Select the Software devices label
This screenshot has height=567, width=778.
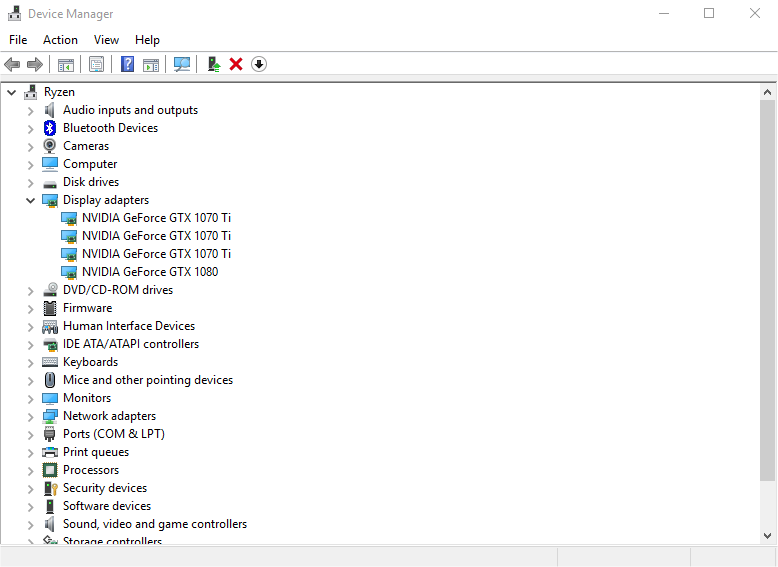[x=107, y=506]
